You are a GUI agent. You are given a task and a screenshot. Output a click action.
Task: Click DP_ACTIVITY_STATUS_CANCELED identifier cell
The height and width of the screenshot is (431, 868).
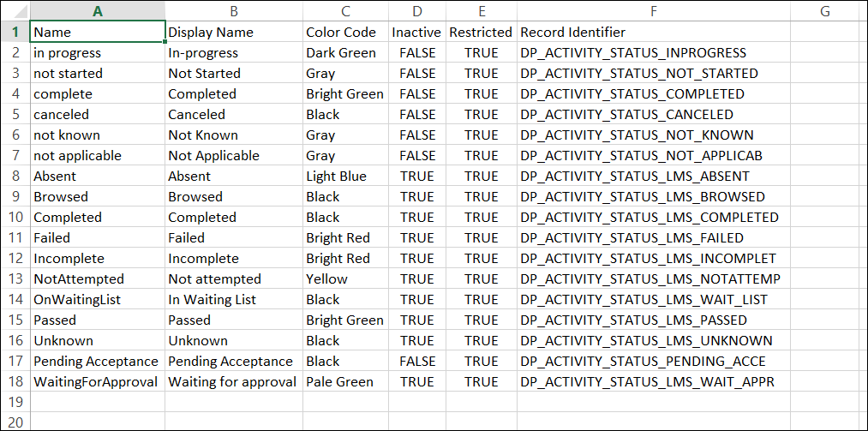(x=654, y=115)
